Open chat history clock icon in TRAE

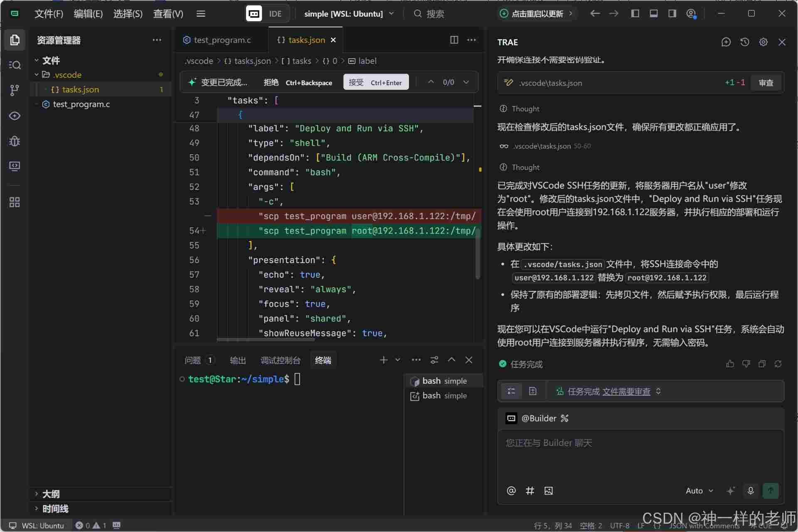point(744,42)
